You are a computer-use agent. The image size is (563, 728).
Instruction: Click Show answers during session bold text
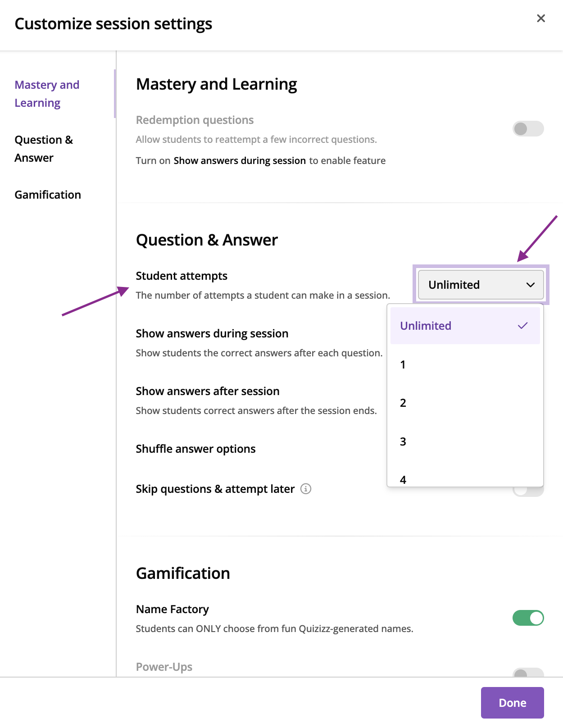coord(240,161)
